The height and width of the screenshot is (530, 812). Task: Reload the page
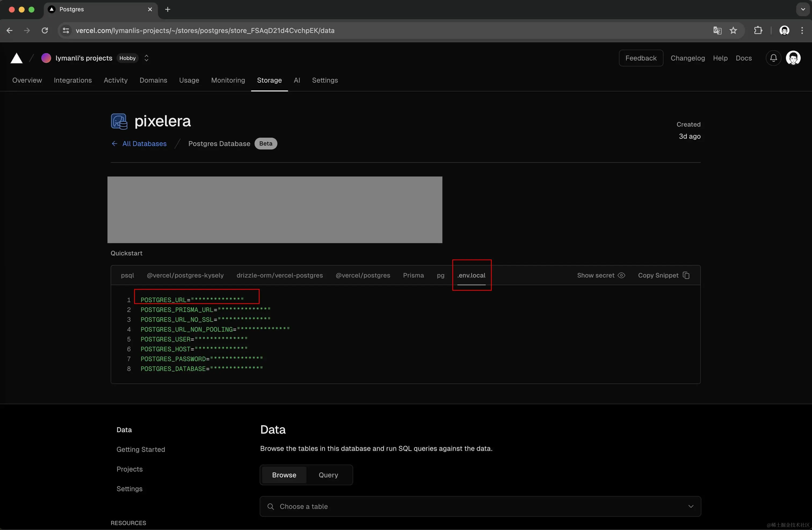tap(45, 30)
